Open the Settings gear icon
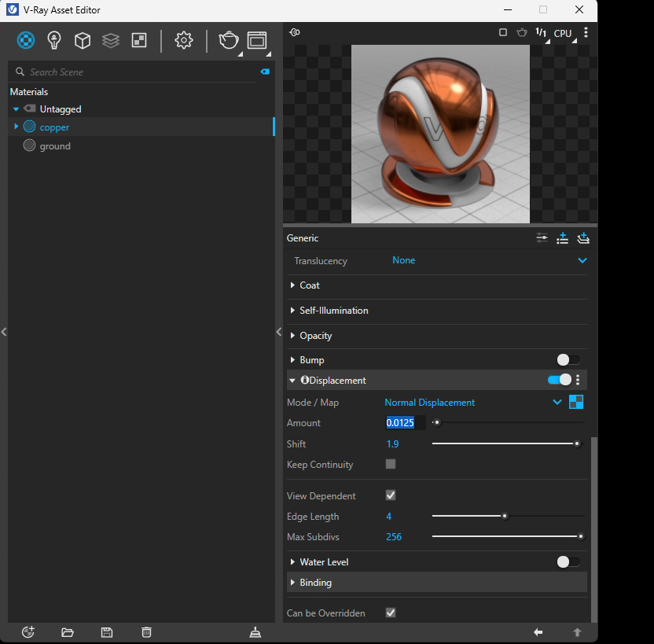This screenshot has width=654, height=644. [183, 40]
